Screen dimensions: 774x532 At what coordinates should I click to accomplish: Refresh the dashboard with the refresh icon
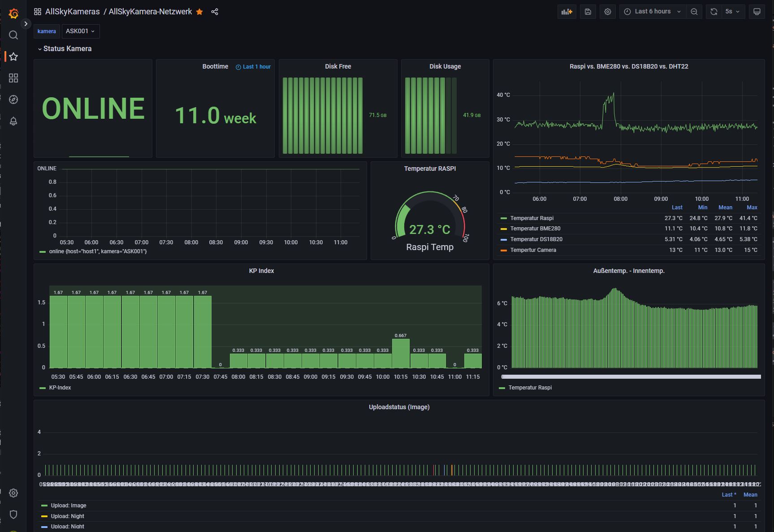[x=713, y=12]
